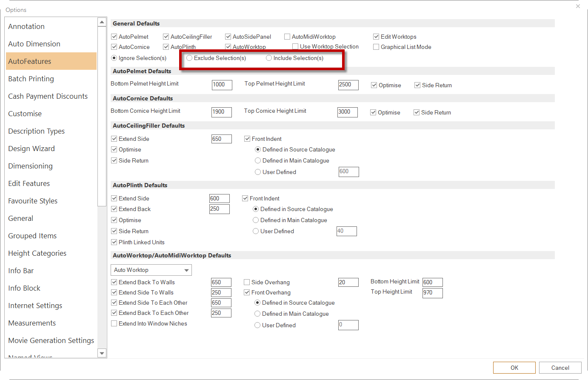Screen dimensions: 588x380
Task: Toggle Plinth Linked Units checkbox
Action: [x=114, y=242]
